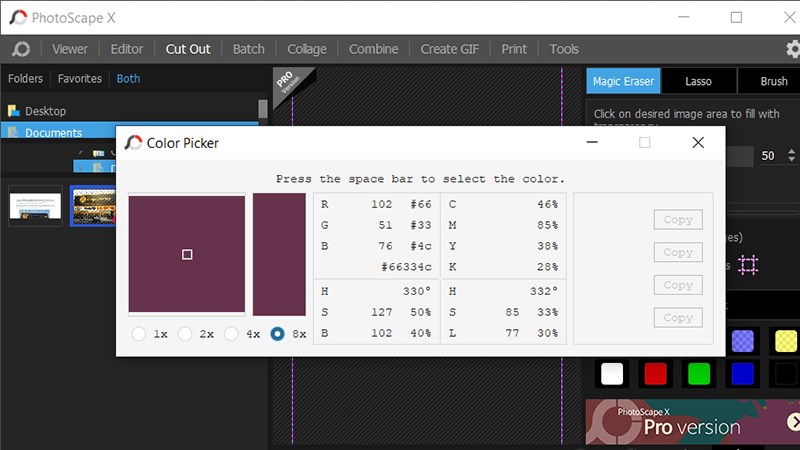Open the Create GIF tab
Screen dimensions: 800x450
(x=449, y=49)
